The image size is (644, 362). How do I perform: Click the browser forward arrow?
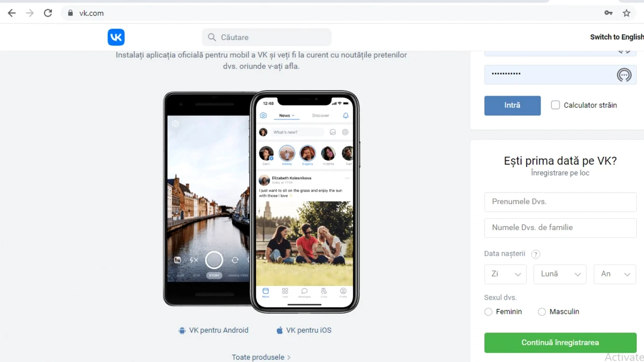point(30,13)
